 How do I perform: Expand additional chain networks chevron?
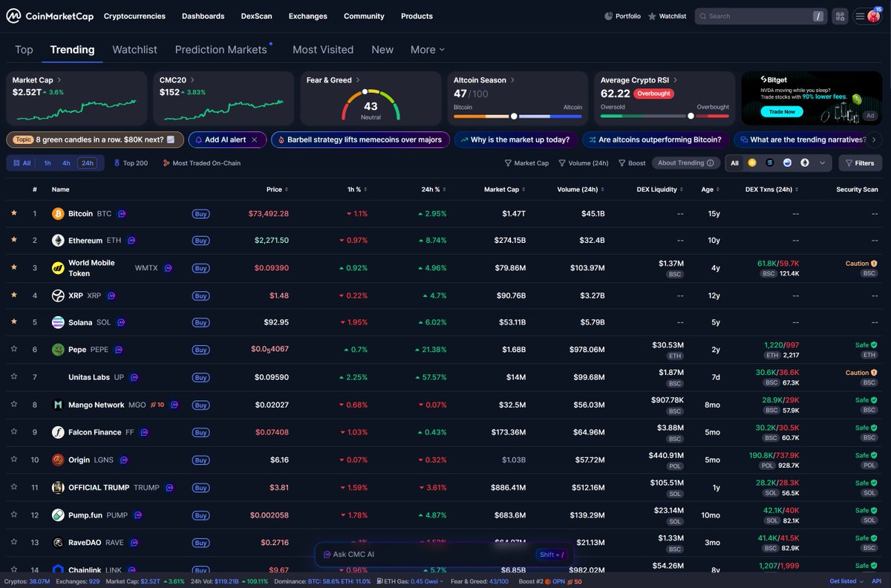coord(822,163)
